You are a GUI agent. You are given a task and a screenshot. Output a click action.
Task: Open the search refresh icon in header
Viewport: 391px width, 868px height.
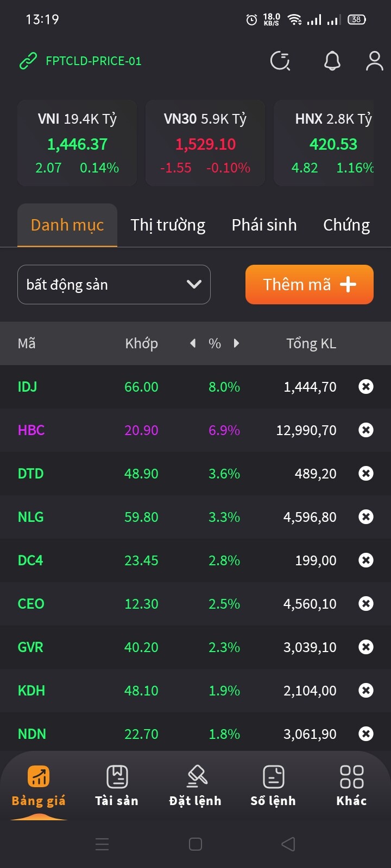pos(280,61)
